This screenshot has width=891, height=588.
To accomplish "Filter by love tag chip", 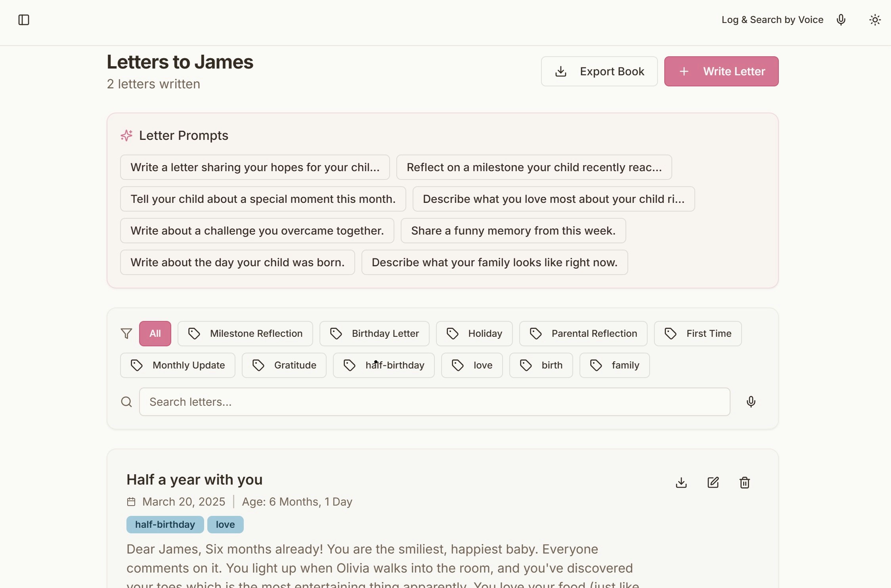I will [x=472, y=365].
